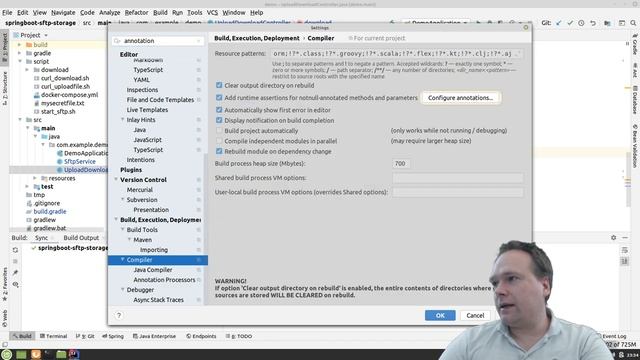The height and width of the screenshot is (360, 640).
Task: Click Configure annotations button
Action: 460,98
